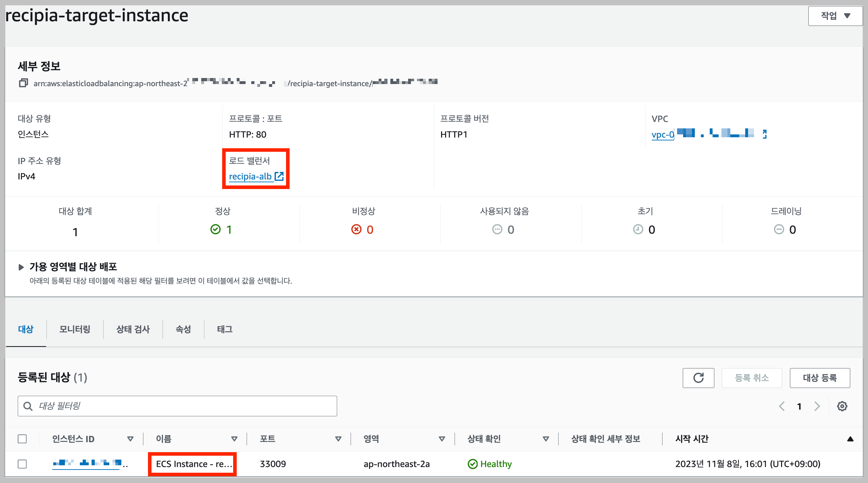The width and height of the screenshot is (868, 483).
Task: Open table preferences gear icon
Action: point(842,406)
